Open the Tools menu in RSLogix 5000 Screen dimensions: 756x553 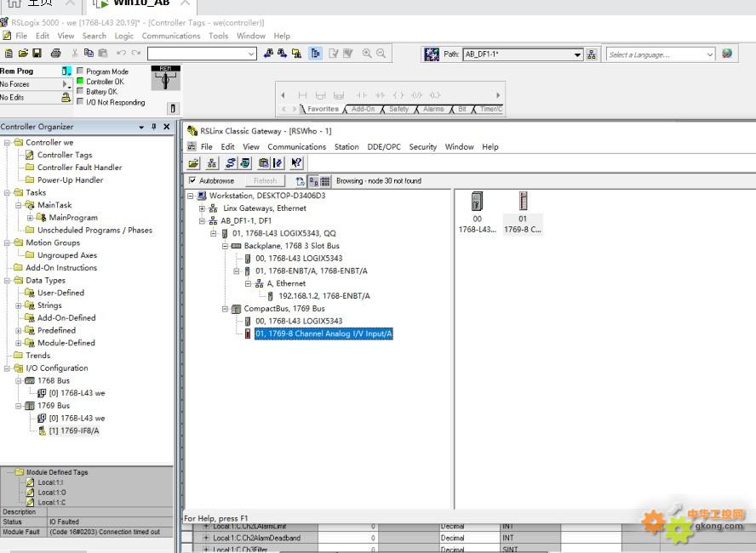(219, 36)
